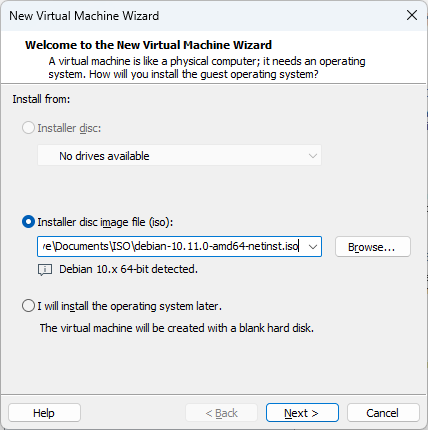Select I will install the operating system later
The width and height of the screenshot is (428, 430).
click(28, 306)
